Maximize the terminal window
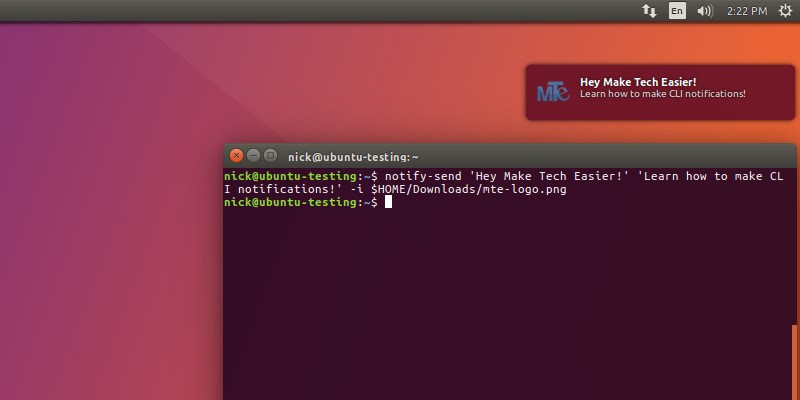The image size is (800, 400). [x=271, y=156]
